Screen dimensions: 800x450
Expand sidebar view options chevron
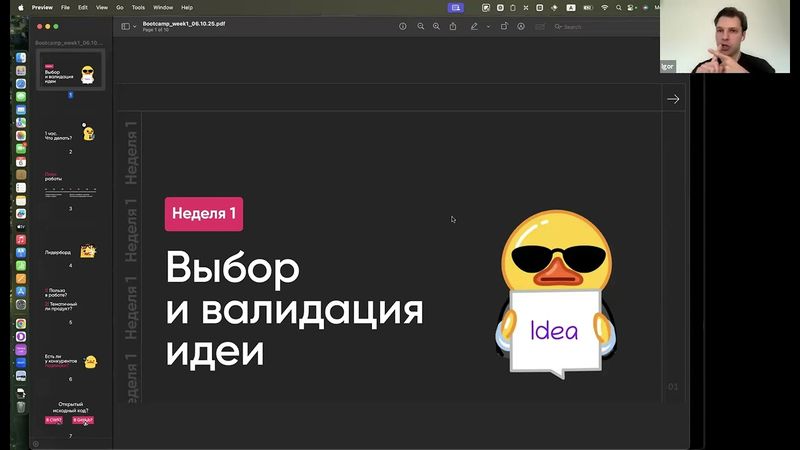point(135,27)
